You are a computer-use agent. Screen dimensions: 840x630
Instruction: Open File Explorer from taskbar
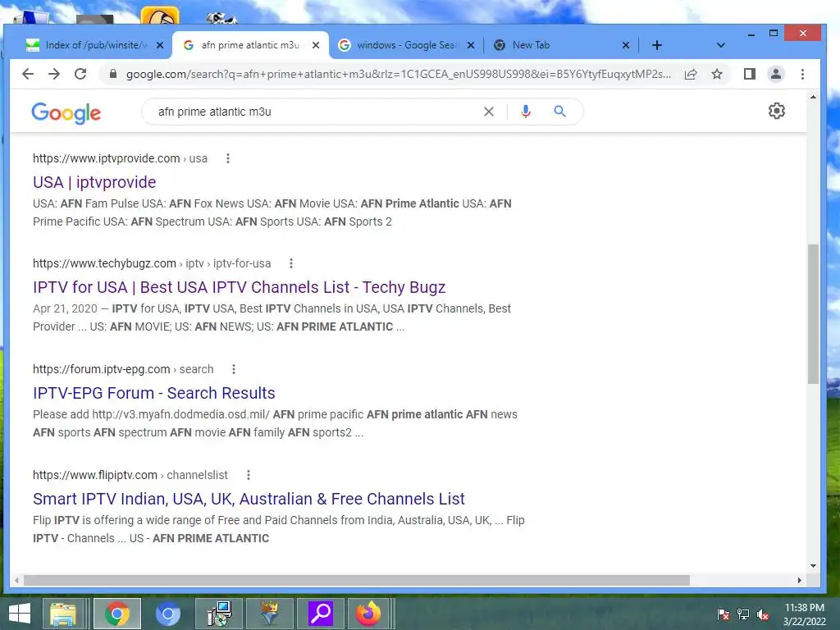[63, 614]
